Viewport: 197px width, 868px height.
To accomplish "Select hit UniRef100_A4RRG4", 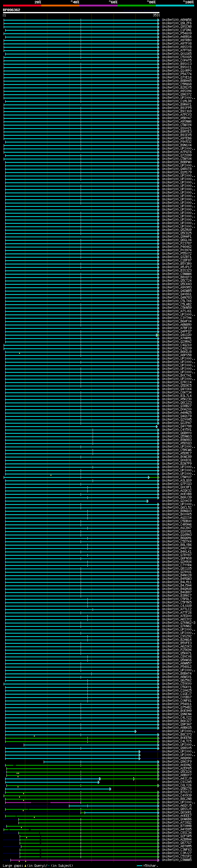I will [177, 37].
